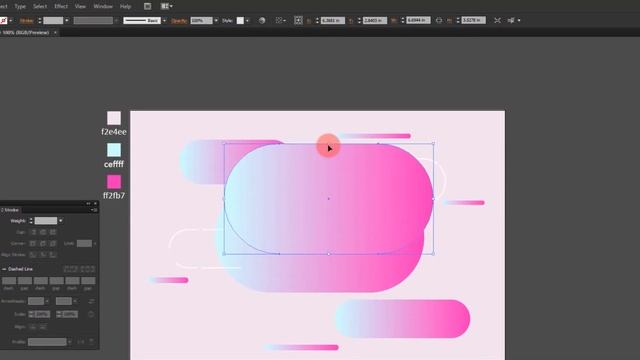Link arrowhead start and end scales
This screenshot has height=360, width=640.
[x=91, y=314]
